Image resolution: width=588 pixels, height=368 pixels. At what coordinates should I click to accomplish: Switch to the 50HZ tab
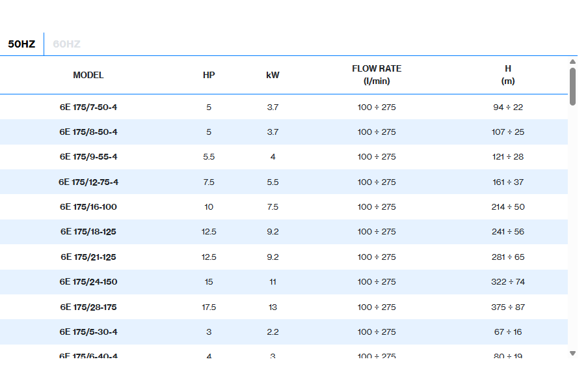pos(21,44)
